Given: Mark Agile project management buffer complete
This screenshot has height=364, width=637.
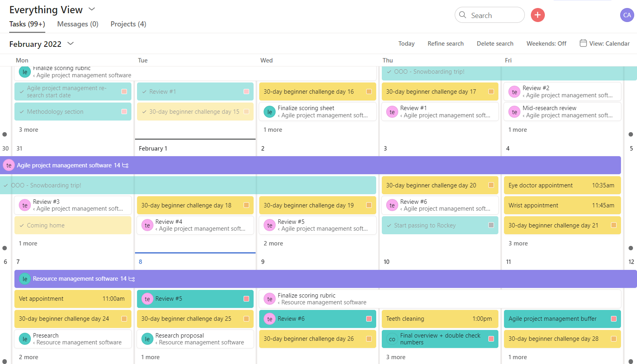Looking at the screenshot, I should 613,319.
